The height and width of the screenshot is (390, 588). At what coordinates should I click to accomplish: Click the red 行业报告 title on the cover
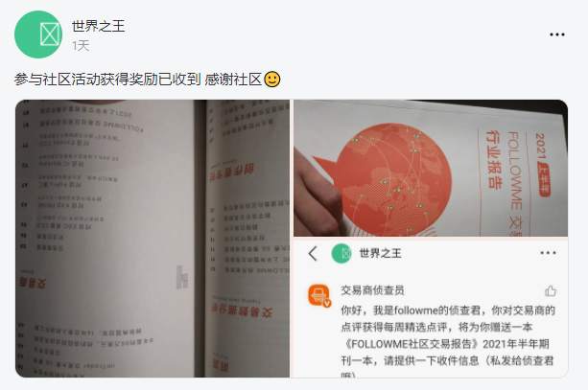(x=494, y=159)
